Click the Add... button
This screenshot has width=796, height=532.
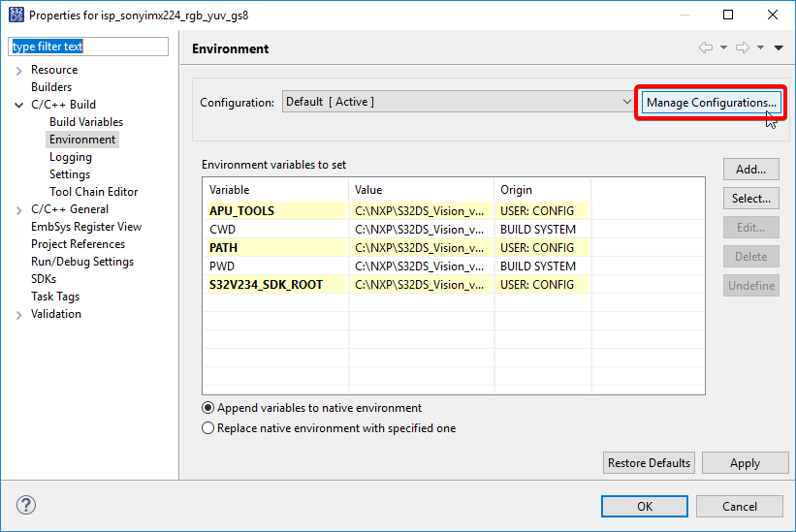pyautogui.click(x=750, y=170)
